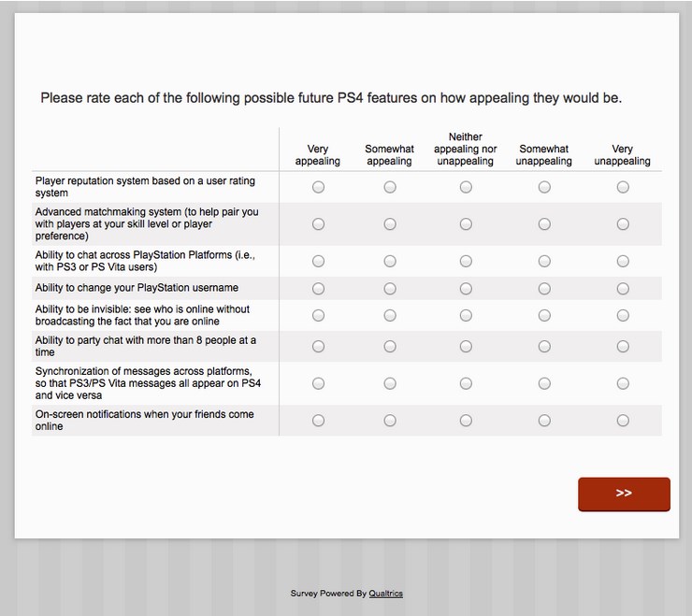The width and height of the screenshot is (692, 616).
Task: Rate party chat with 8+ people Very appealing
Action: [318, 347]
